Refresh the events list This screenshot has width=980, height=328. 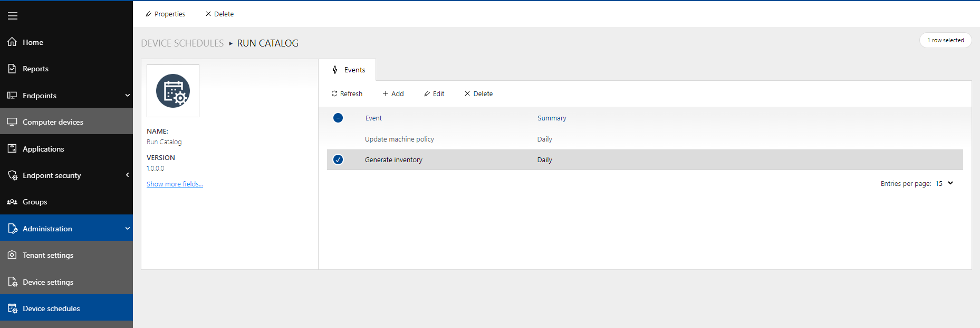coord(347,93)
